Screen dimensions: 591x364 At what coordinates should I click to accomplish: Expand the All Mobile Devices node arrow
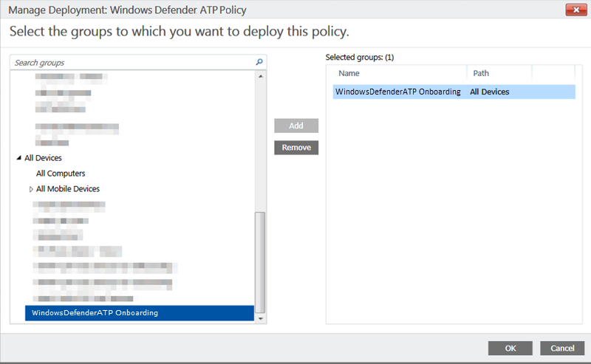31,189
